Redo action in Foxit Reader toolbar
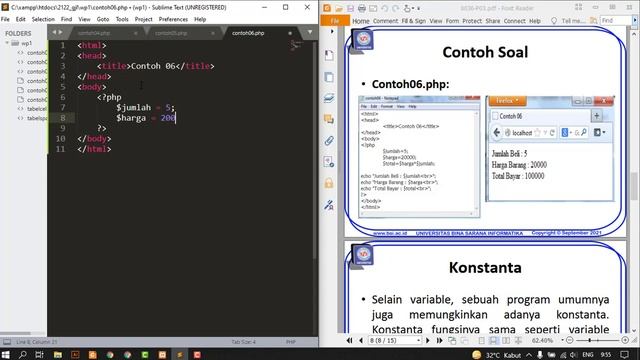 (x=396, y=8)
